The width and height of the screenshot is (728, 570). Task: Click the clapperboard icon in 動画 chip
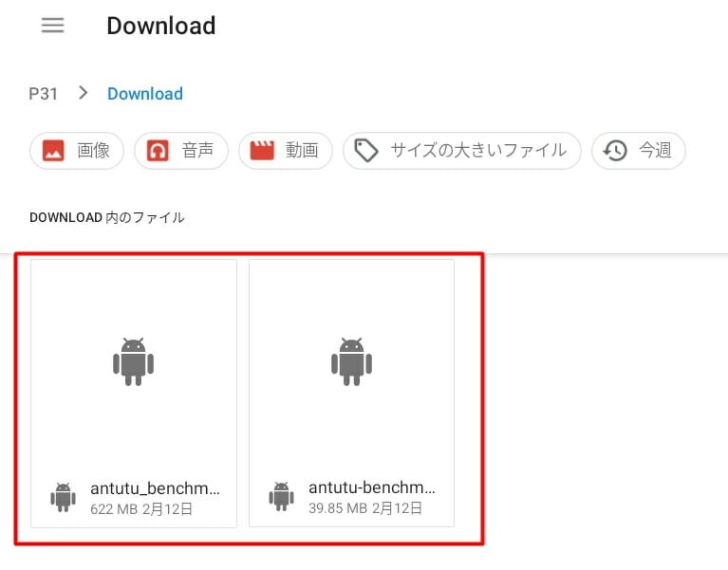click(x=262, y=151)
